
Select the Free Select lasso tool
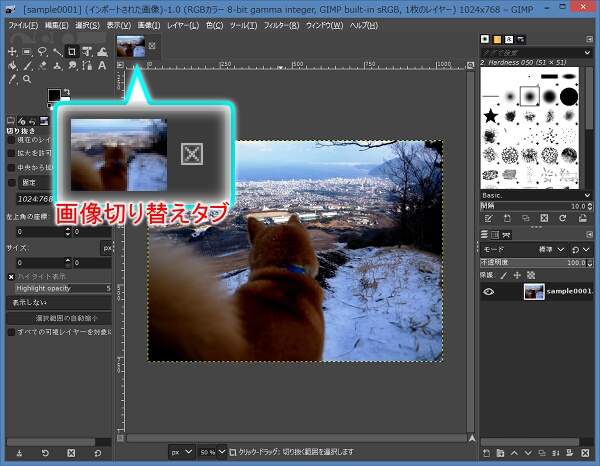[42, 51]
